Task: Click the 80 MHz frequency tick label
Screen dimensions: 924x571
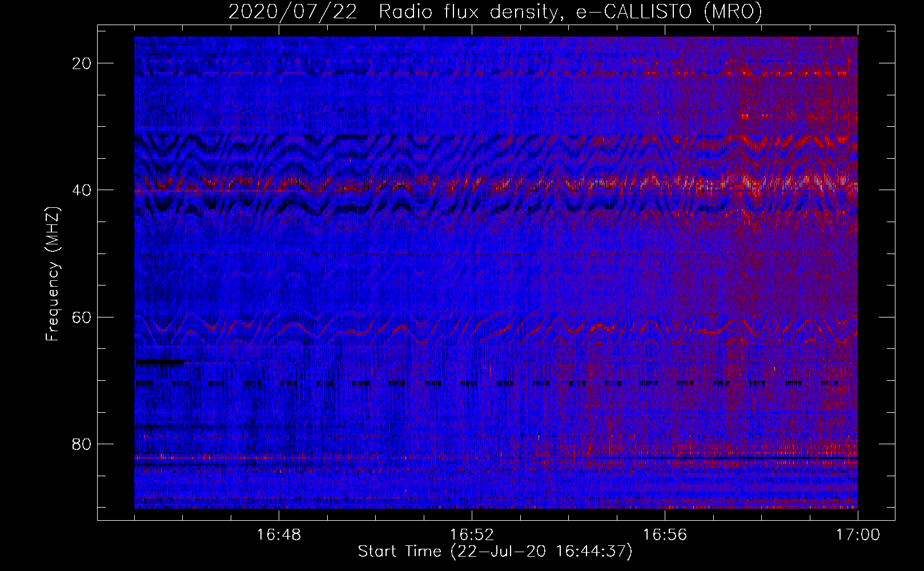Action: pyautogui.click(x=82, y=444)
